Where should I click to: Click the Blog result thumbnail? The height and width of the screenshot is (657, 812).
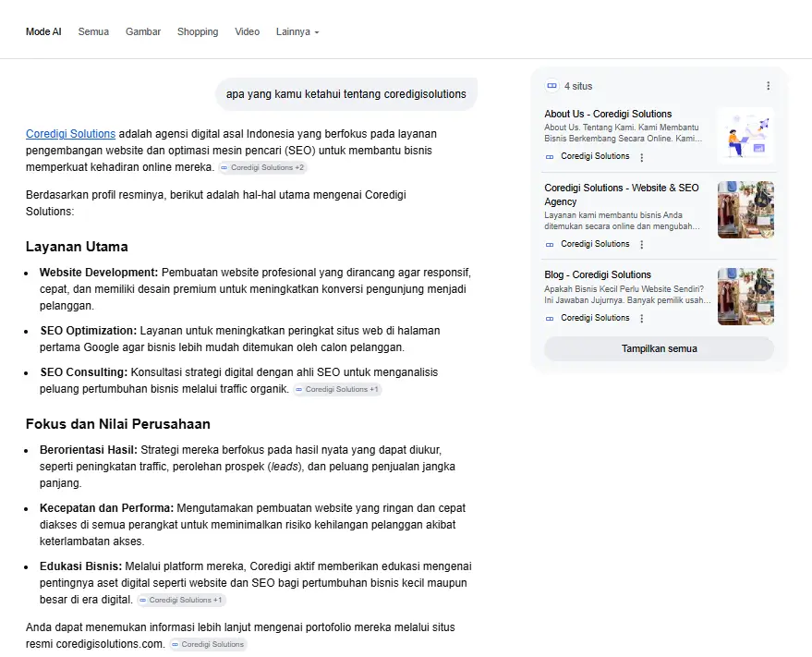[745, 297]
